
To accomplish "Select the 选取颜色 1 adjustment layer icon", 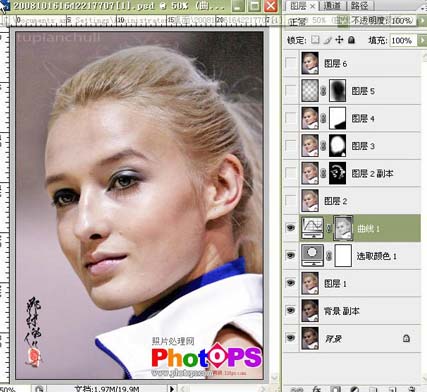I will (312, 256).
